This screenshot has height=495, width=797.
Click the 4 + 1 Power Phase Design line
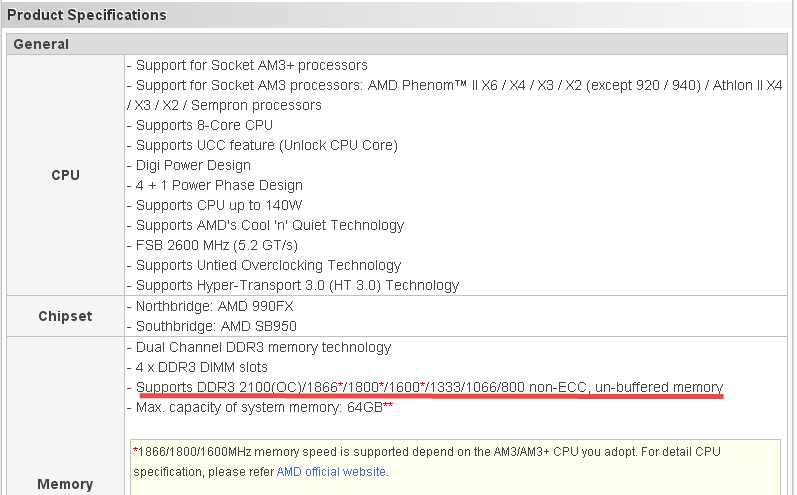[x=218, y=185]
